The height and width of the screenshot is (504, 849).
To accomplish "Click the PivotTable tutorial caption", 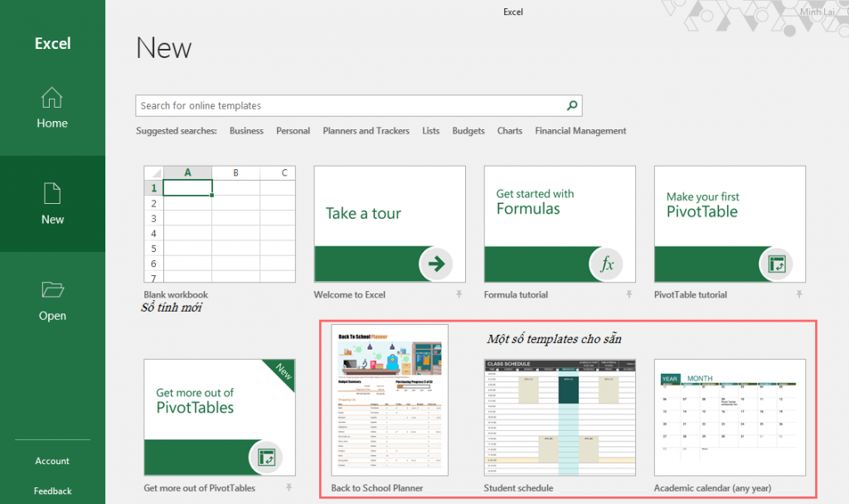I will click(x=691, y=294).
